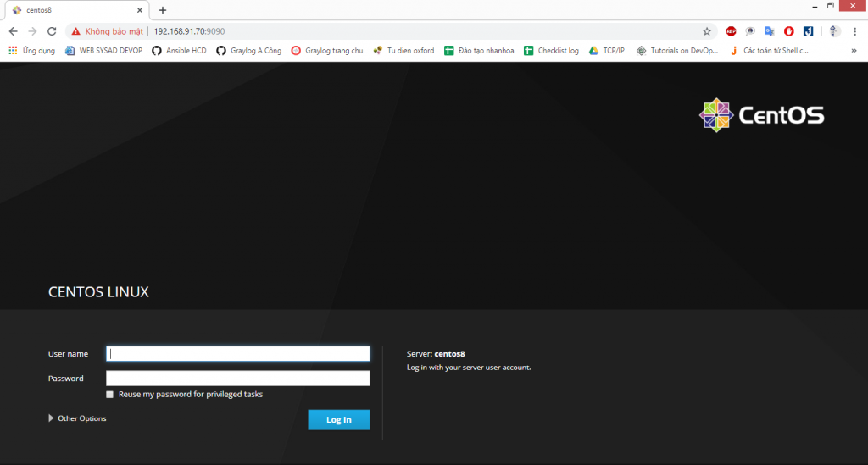The height and width of the screenshot is (465, 868).
Task: Open the Chrome profile avatar icon
Action: coord(834,31)
